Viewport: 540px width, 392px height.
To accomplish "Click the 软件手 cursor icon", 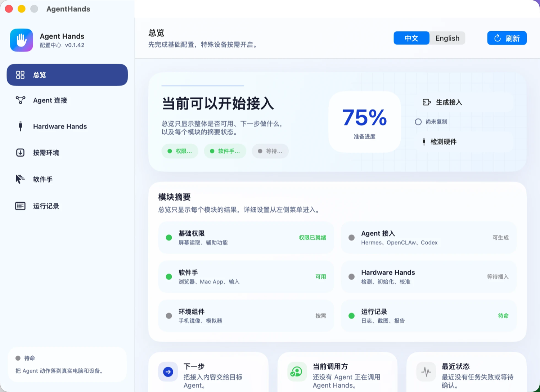I will [20, 179].
